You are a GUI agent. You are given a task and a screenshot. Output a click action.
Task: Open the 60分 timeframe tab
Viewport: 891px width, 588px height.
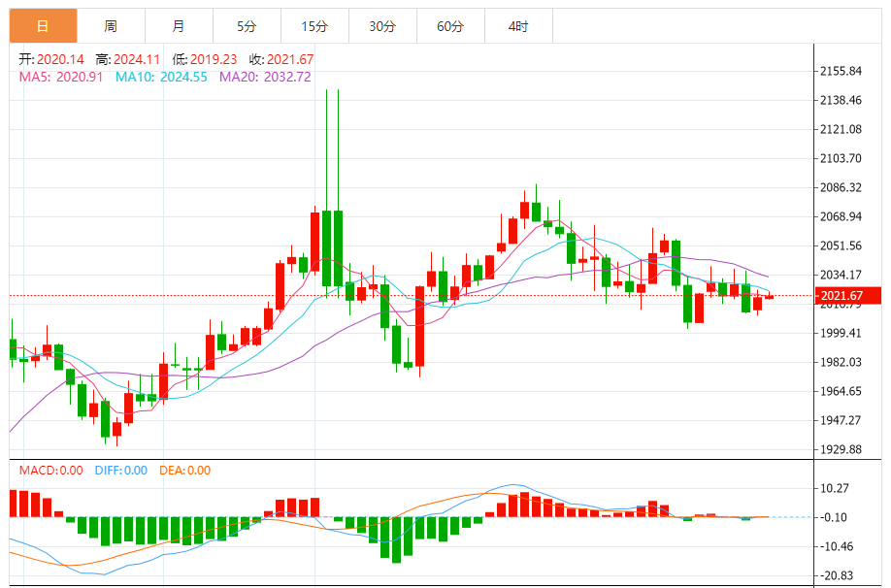[x=450, y=26]
